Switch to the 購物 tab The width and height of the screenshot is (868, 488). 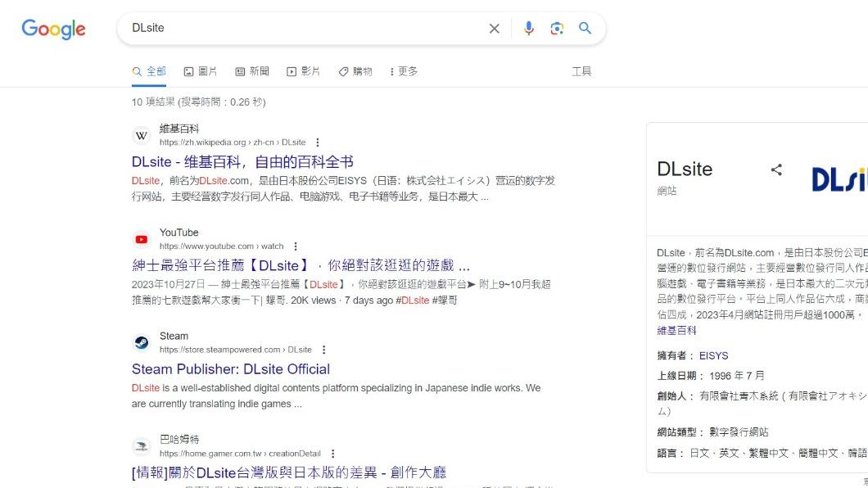[355, 71]
